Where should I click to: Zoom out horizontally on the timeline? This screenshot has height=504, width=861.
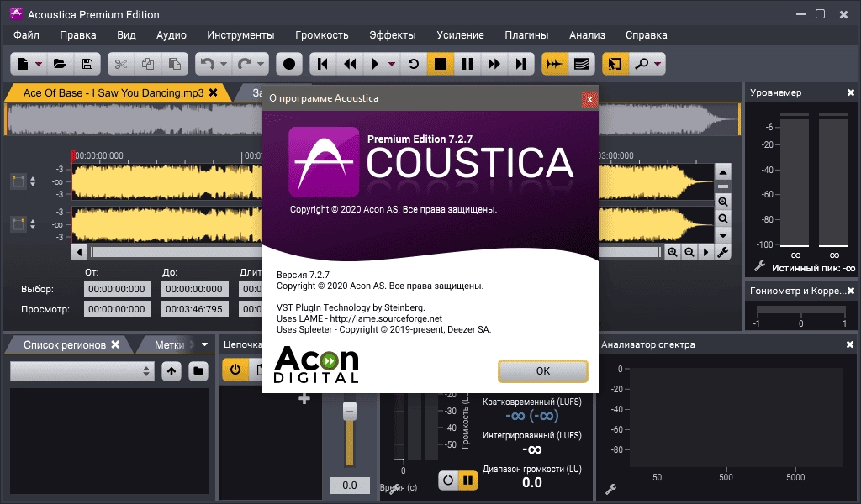[x=689, y=252]
